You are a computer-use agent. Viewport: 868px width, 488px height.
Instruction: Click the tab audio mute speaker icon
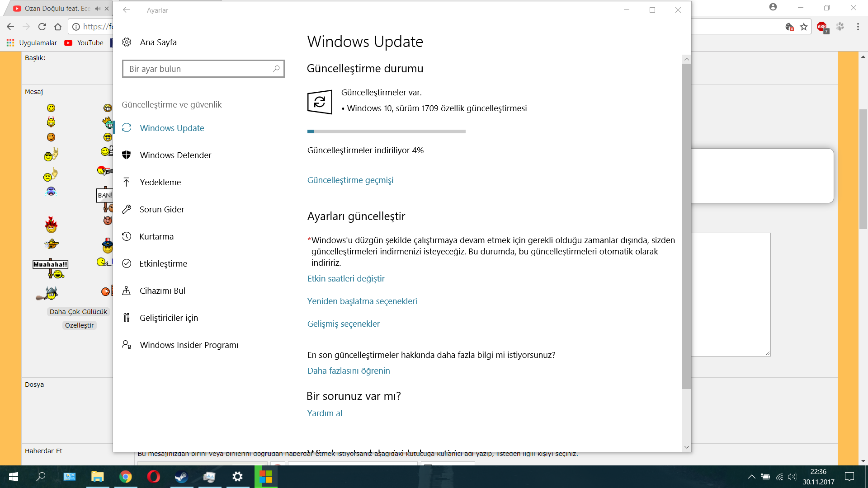[x=97, y=9]
